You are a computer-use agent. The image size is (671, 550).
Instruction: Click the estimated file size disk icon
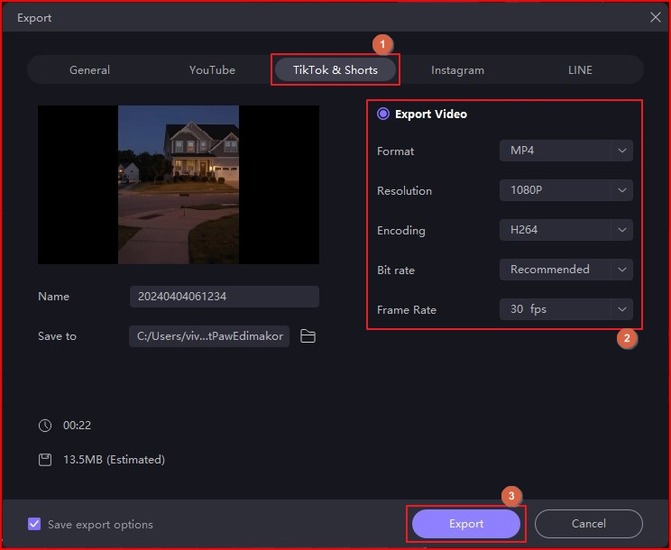[45, 460]
